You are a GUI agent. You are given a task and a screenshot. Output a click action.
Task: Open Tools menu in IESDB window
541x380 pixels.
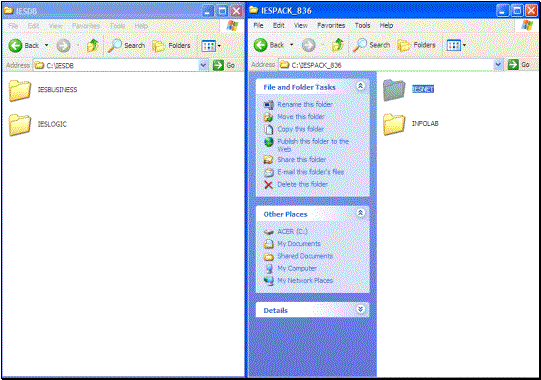click(117, 26)
